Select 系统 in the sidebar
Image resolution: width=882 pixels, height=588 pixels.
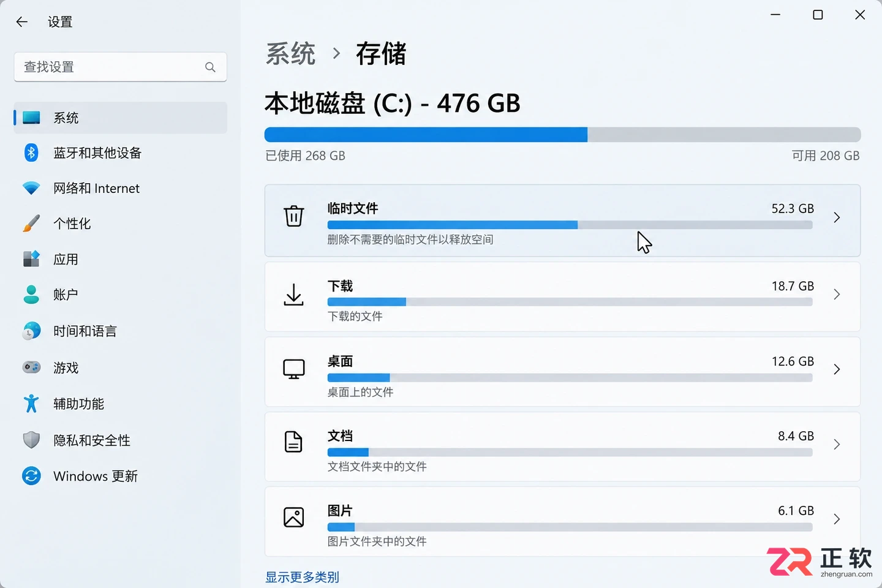coord(121,118)
